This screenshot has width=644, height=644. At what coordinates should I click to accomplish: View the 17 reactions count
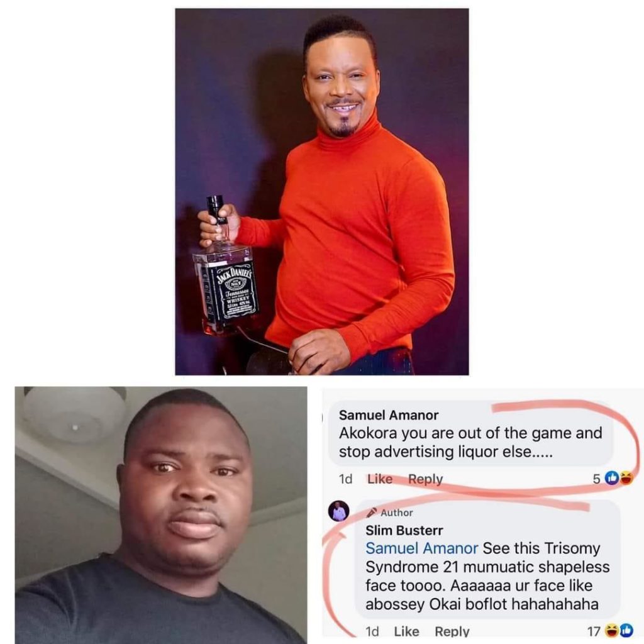(x=594, y=631)
